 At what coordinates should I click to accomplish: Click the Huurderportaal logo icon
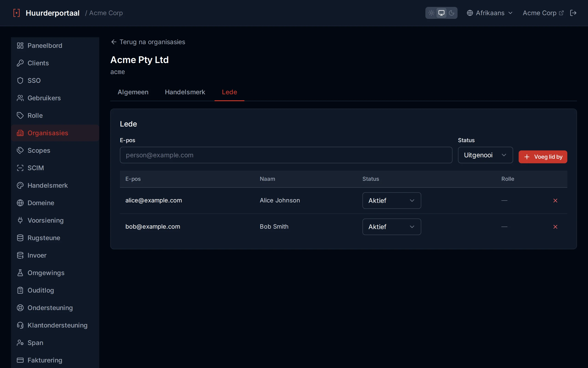click(16, 13)
